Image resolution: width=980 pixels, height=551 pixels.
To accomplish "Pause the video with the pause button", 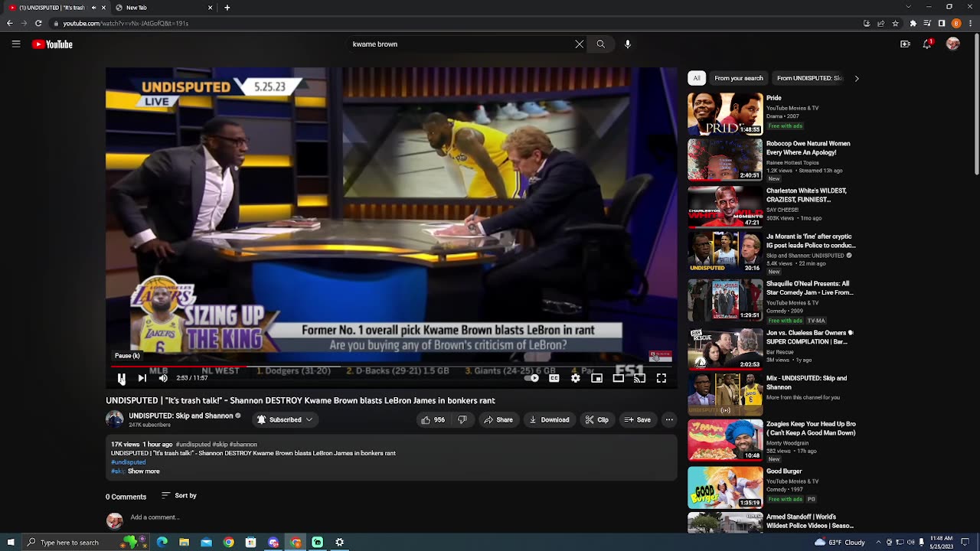I will click(x=121, y=378).
